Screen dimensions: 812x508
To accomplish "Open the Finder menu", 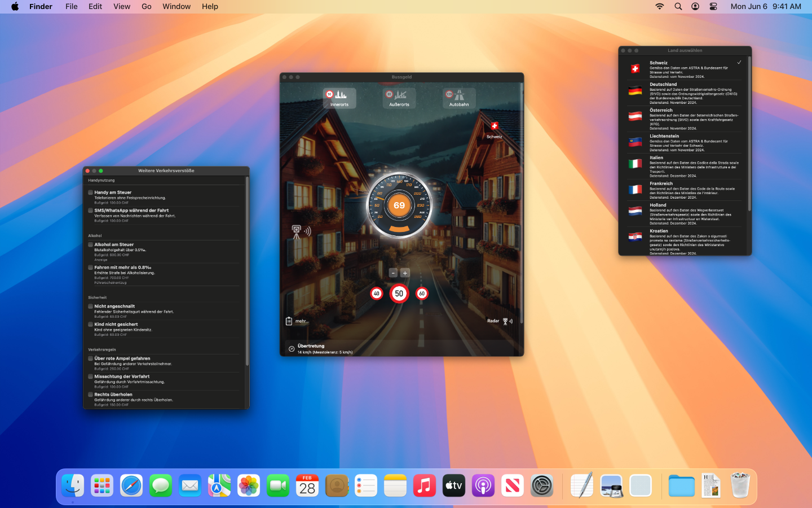I will pyautogui.click(x=41, y=6).
